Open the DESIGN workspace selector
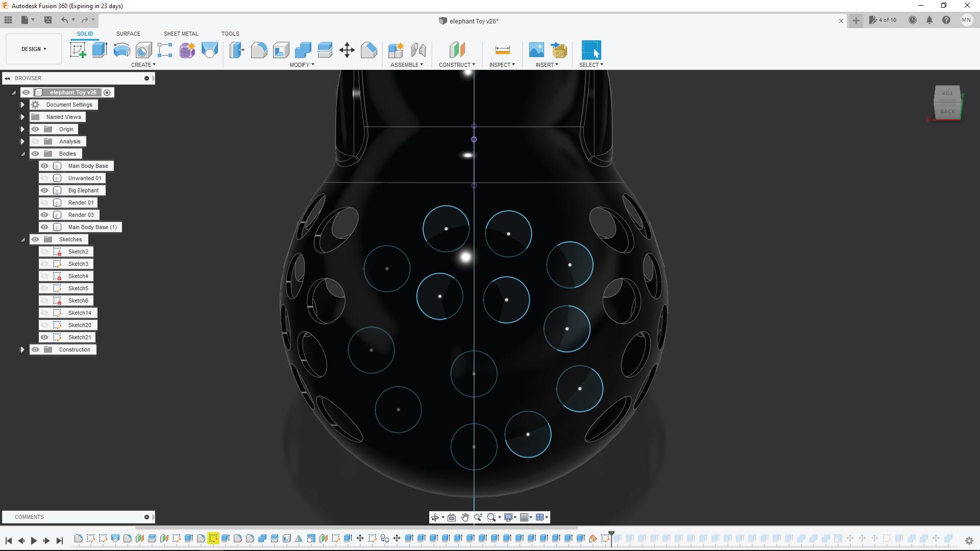Viewport: 980px width, 551px height. [33, 48]
